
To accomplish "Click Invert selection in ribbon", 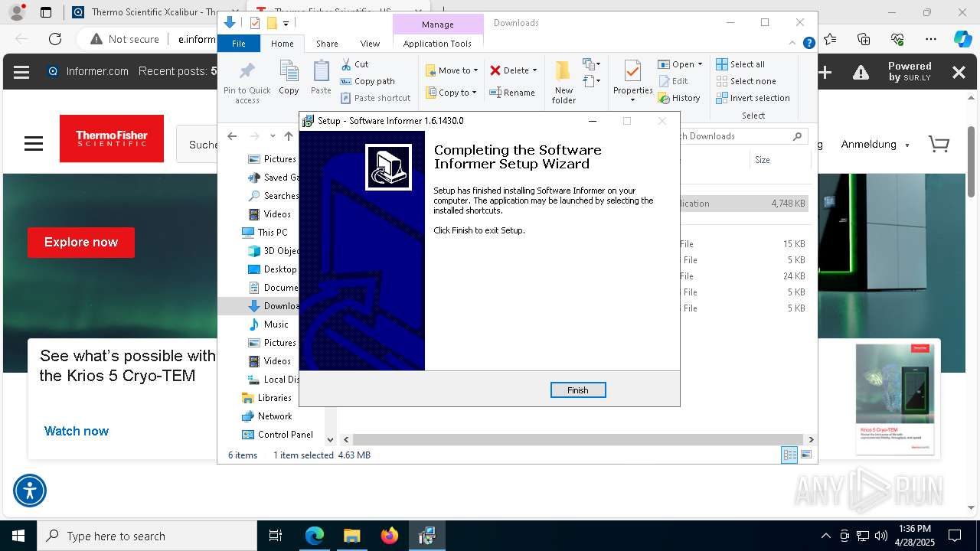I will pos(753,98).
